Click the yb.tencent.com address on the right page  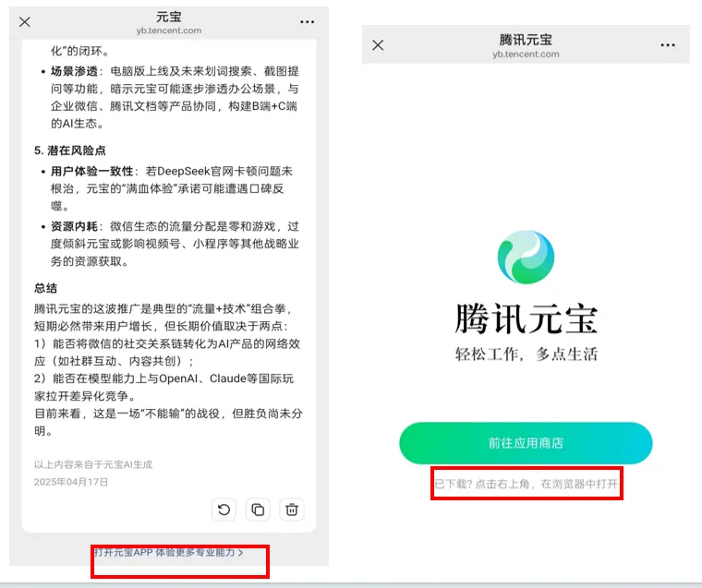point(526,54)
